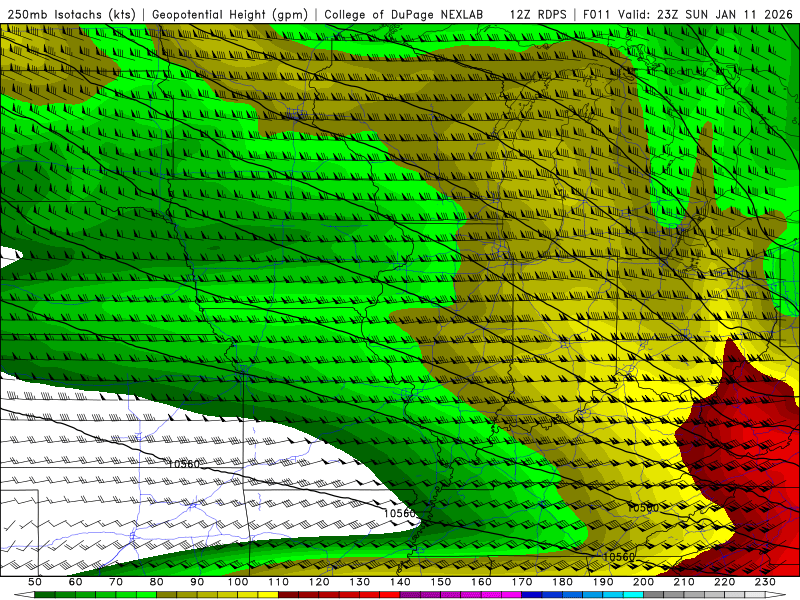Viewport: 800px width, 600px height.
Task: Click the 160 label on the color scale
Action: pos(481,582)
